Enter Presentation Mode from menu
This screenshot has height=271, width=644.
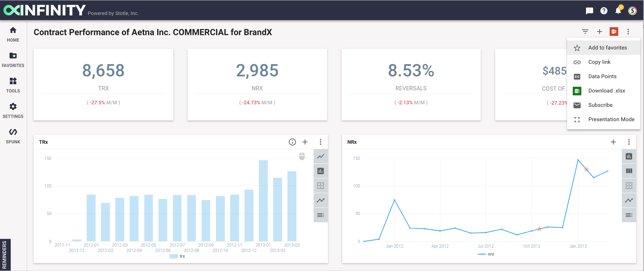point(604,119)
